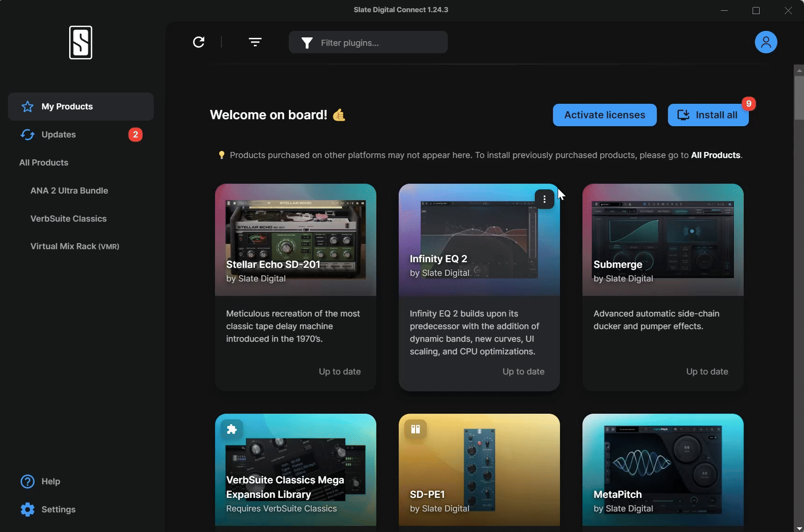Open Help from the sidebar

click(50, 482)
